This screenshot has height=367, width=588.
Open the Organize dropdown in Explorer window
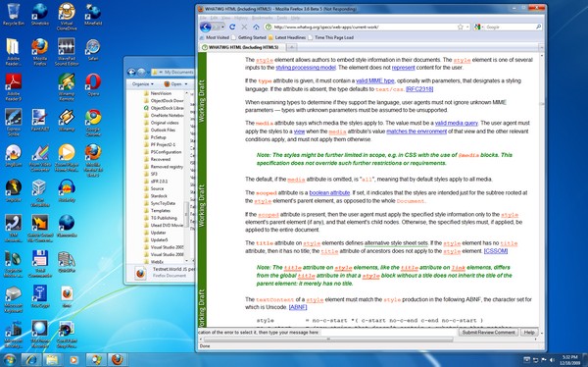coord(143,83)
